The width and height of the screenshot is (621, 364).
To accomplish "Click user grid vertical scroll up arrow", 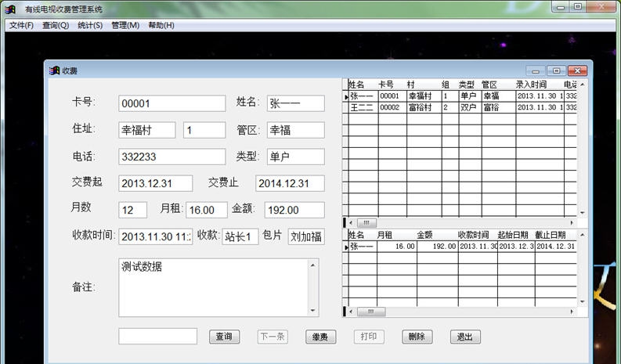I will pyautogui.click(x=582, y=85).
